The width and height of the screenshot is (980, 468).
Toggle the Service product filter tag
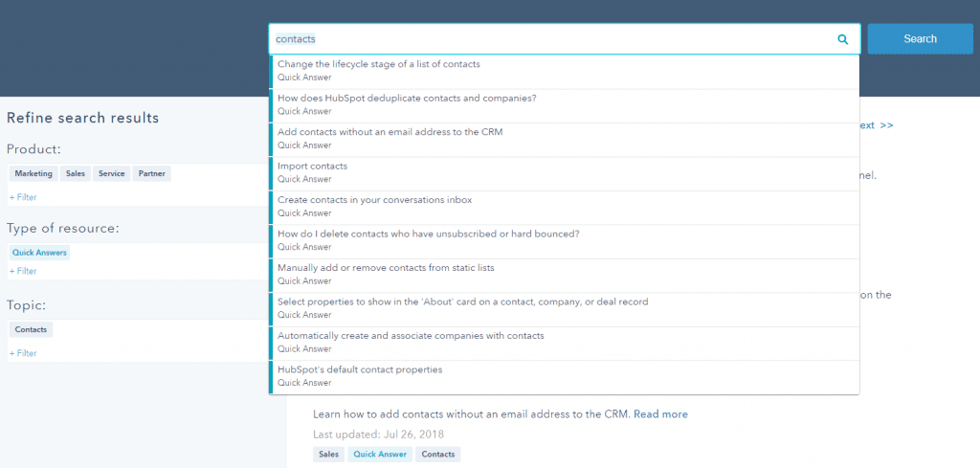pos(112,173)
